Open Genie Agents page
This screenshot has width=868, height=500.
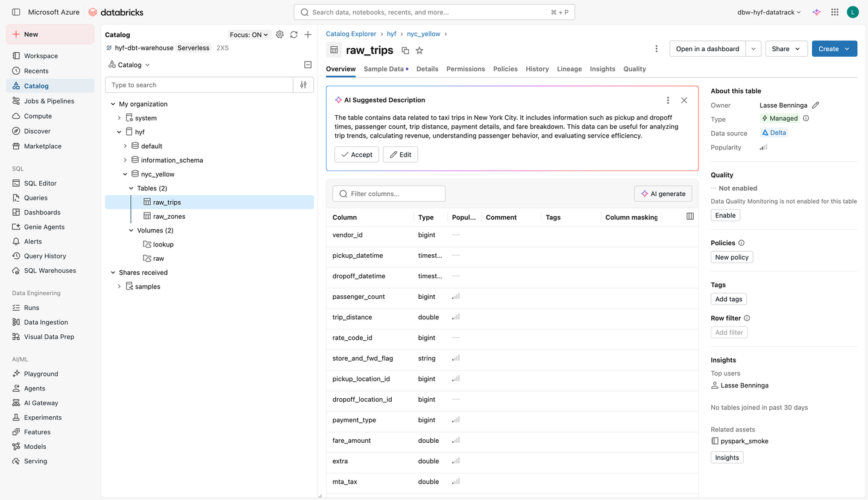(x=50, y=227)
